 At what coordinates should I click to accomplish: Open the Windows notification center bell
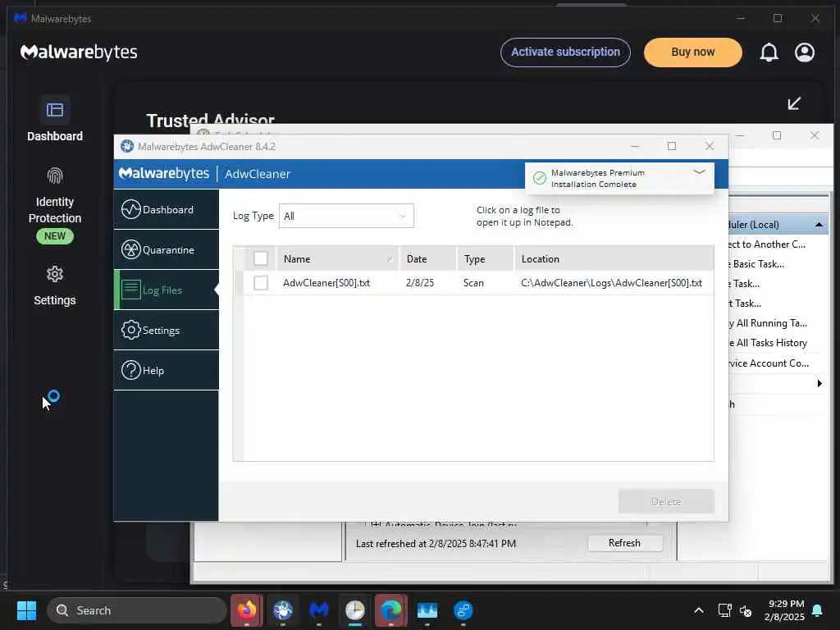point(818,610)
